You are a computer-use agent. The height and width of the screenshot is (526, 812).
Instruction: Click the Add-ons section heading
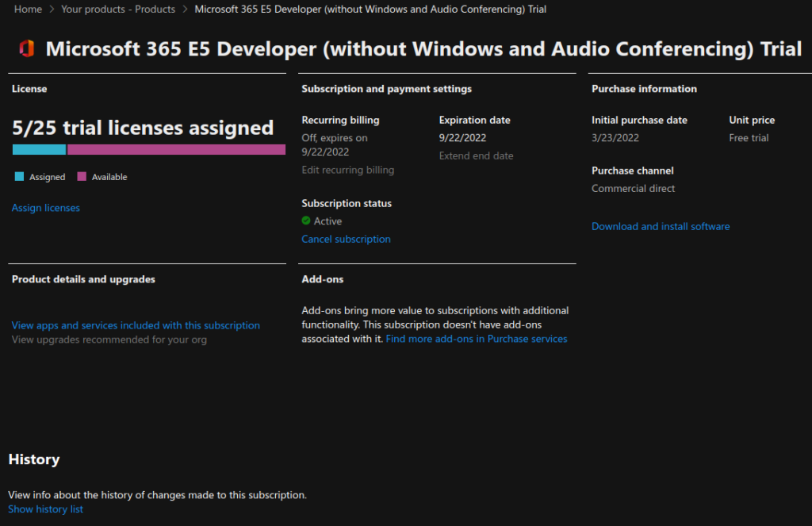tap(323, 279)
